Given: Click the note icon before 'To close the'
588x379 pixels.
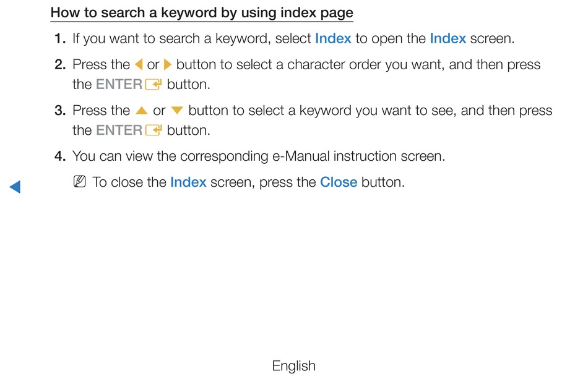Looking at the screenshot, I should 79,182.
